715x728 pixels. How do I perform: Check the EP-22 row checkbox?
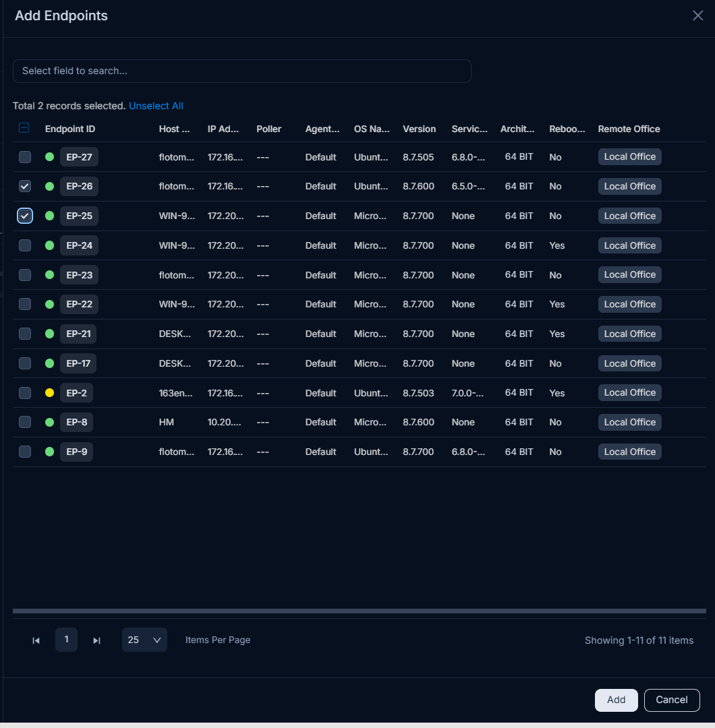25,304
